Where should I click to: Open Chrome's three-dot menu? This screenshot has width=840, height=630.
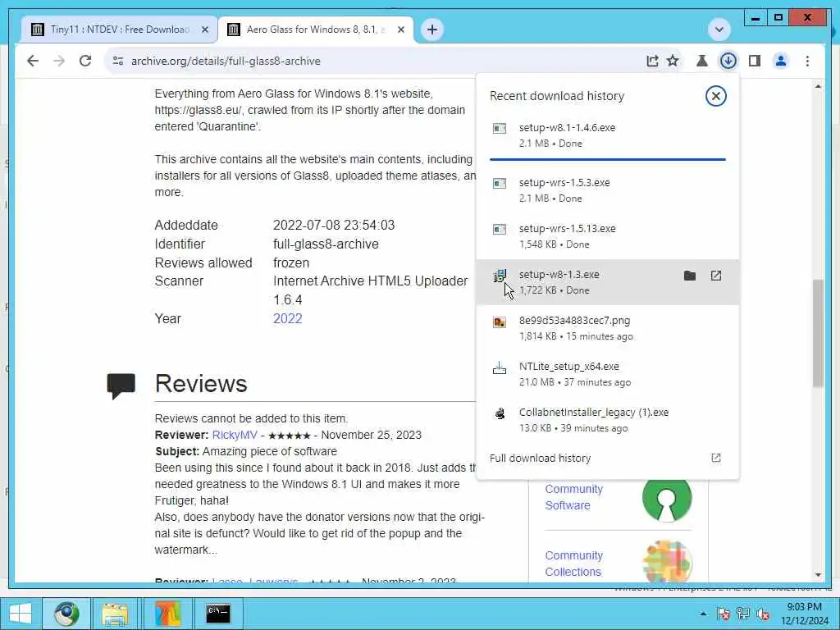807,61
